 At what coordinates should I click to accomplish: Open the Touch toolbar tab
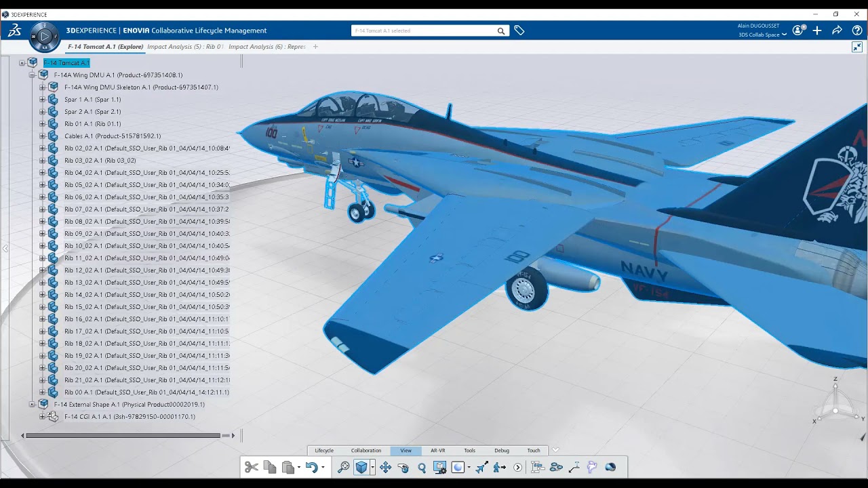(x=534, y=451)
